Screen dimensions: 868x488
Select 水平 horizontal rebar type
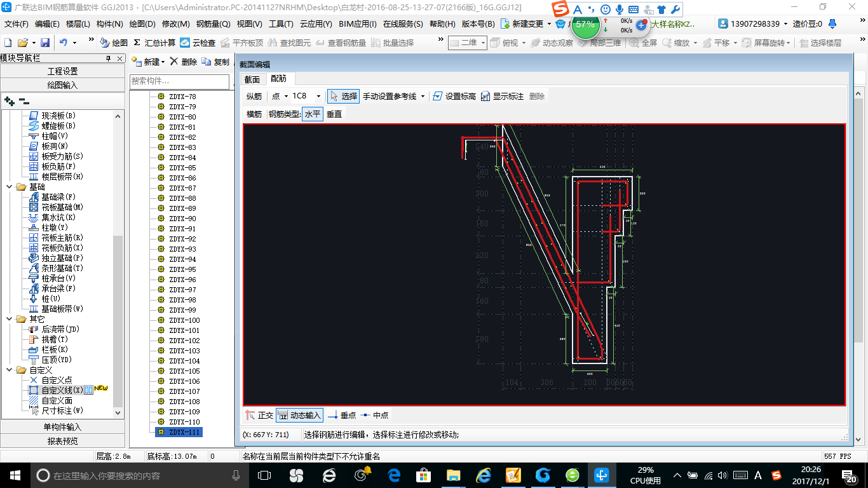313,114
